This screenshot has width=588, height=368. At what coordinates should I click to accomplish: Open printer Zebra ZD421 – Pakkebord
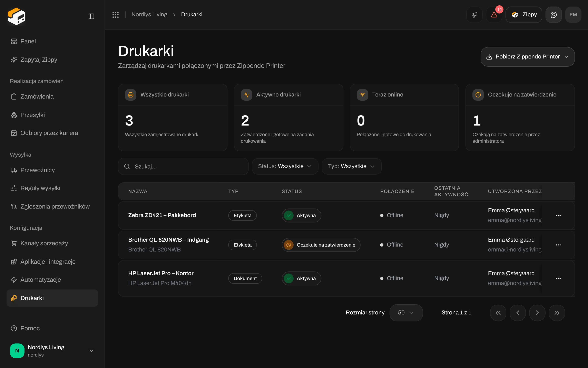(x=162, y=215)
